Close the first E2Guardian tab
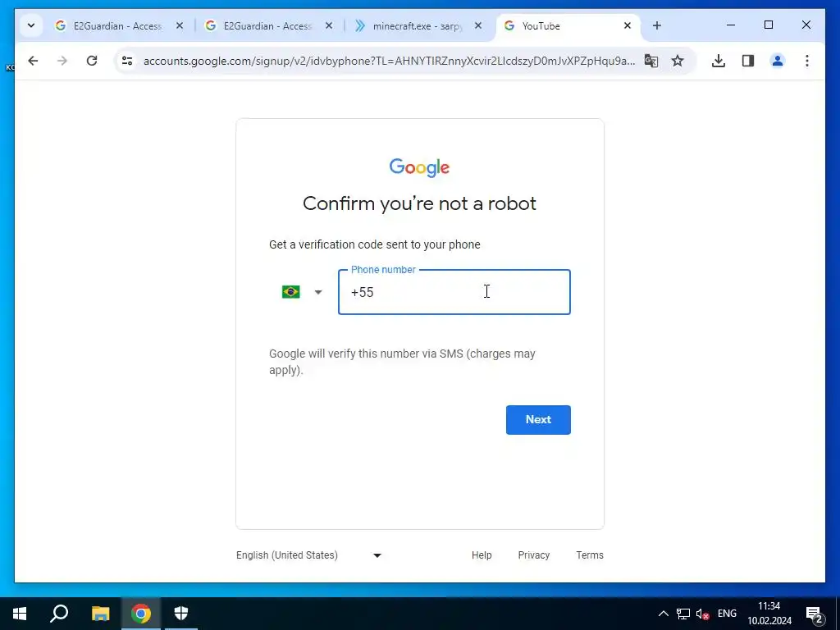 (x=180, y=25)
